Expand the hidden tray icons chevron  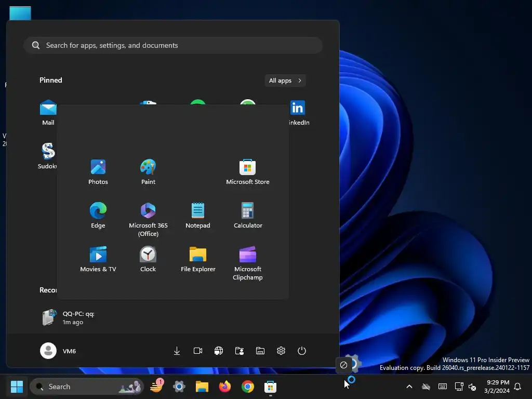(409, 387)
